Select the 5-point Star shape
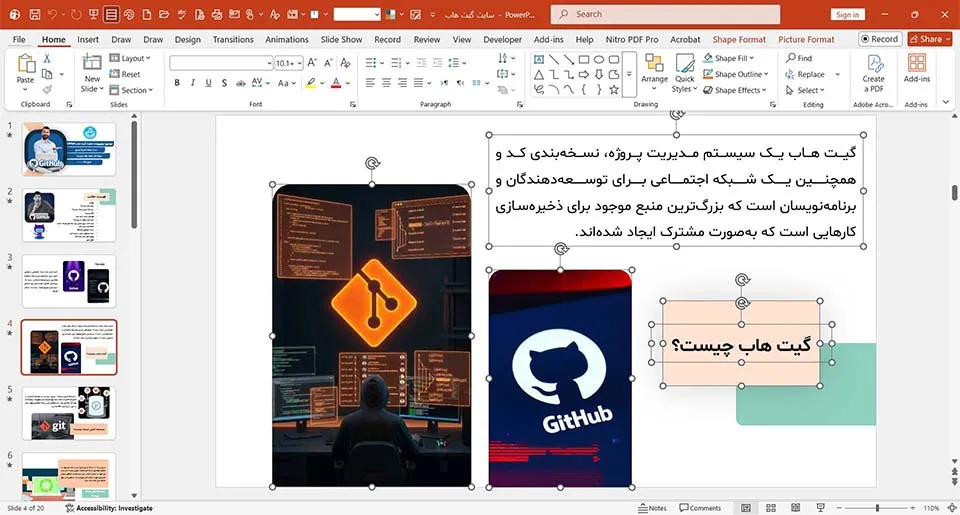 click(613, 90)
